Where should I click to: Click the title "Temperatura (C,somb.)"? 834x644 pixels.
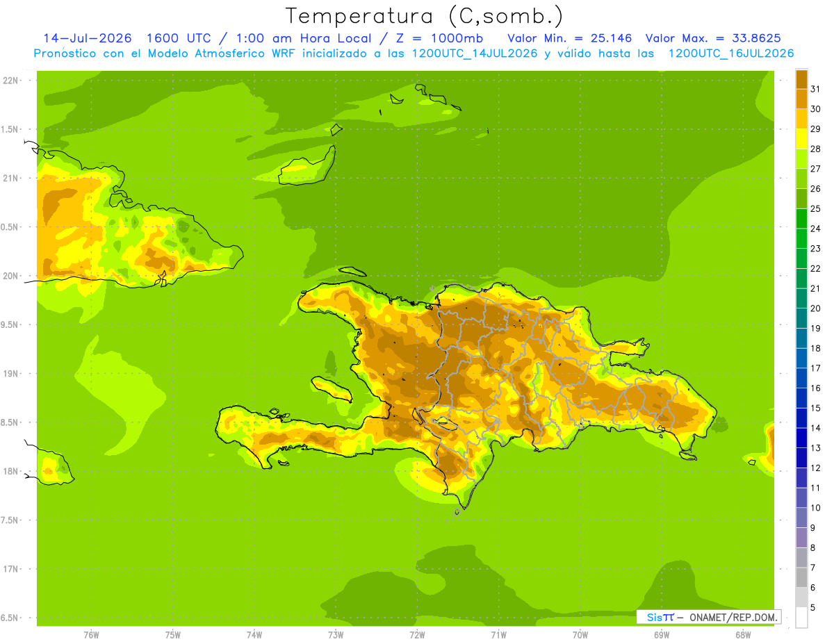click(425, 16)
